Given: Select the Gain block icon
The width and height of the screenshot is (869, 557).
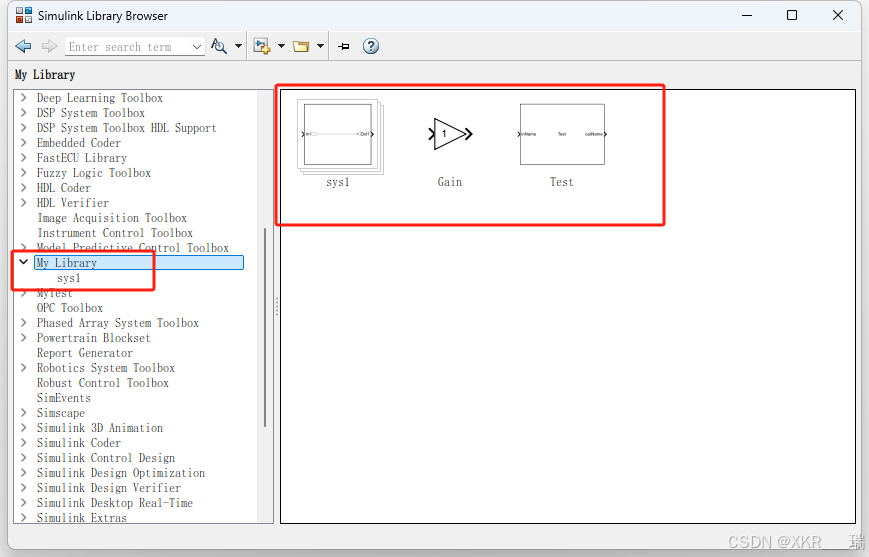Looking at the screenshot, I should pos(450,134).
